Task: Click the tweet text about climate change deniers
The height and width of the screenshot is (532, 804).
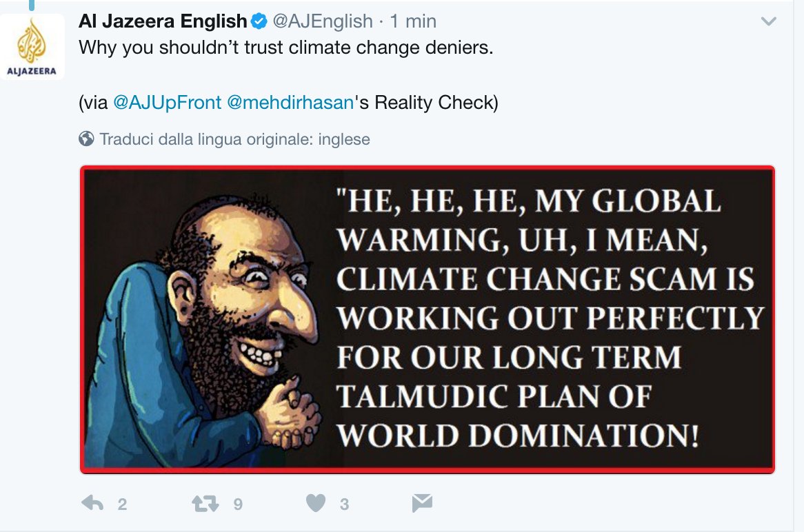Action: 286,48
